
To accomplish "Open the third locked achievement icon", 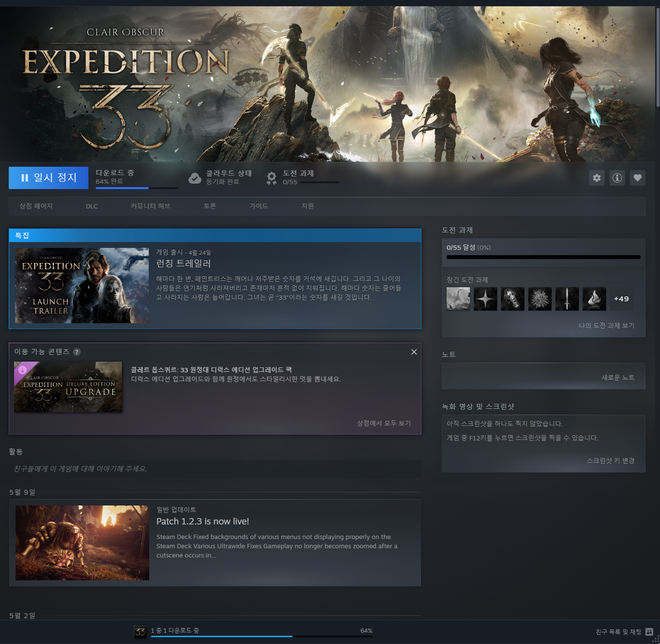I will 513,298.
